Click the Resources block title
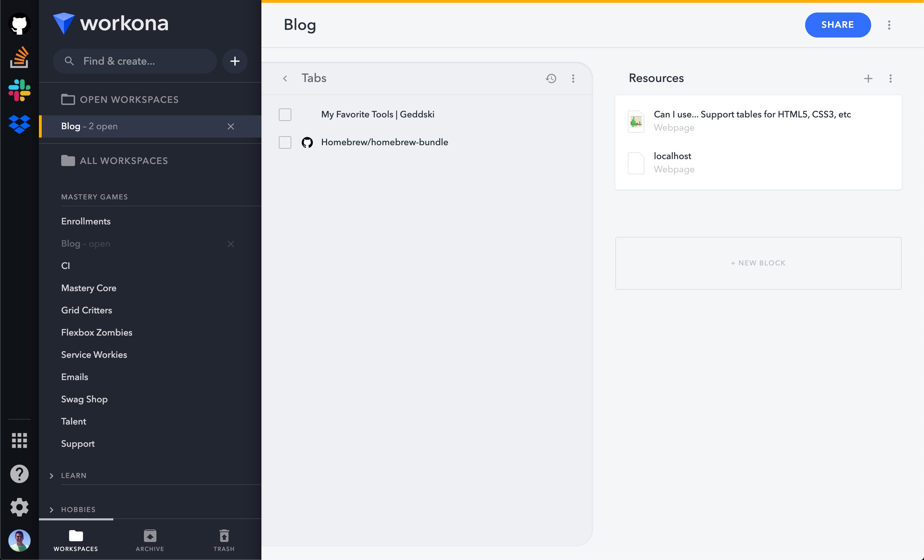Screen dimensions: 924x560 pyautogui.click(x=656, y=78)
